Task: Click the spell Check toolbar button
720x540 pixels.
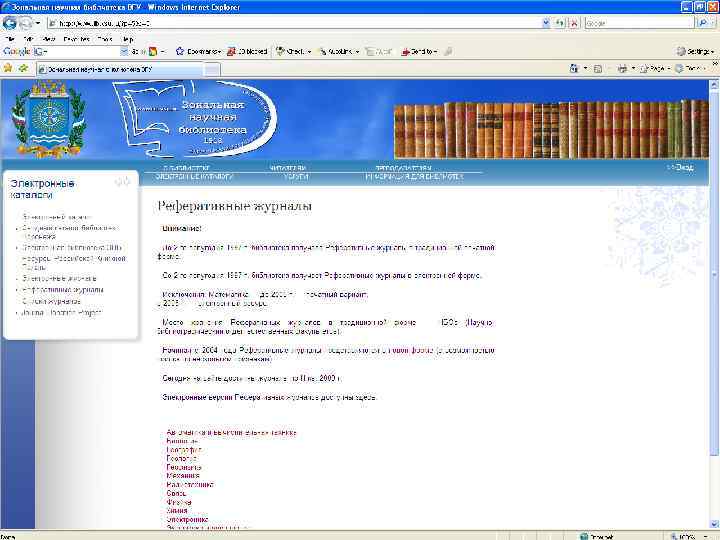Action: (x=294, y=51)
